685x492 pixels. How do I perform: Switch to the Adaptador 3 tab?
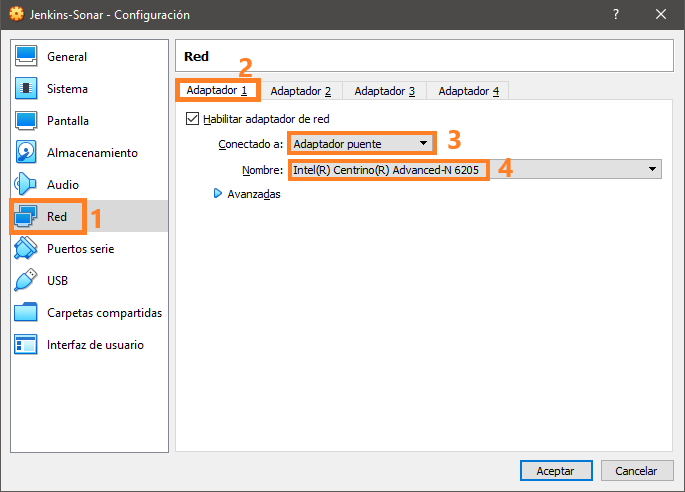(384, 91)
